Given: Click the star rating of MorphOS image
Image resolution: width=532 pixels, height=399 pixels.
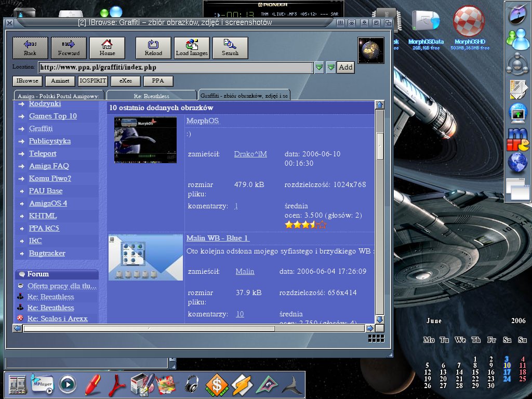Looking at the screenshot, I should [305, 224].
